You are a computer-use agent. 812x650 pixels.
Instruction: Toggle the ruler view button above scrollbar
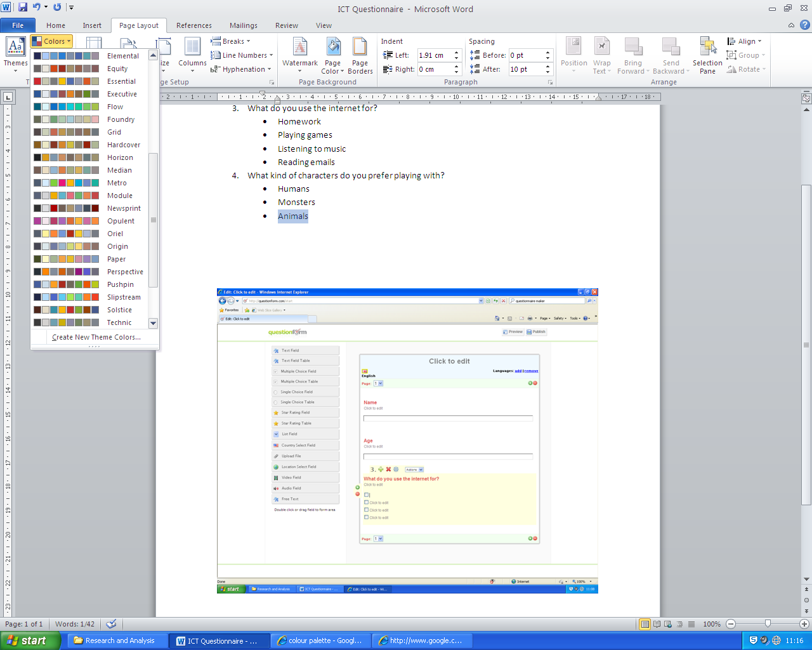[x=806, y=98]
